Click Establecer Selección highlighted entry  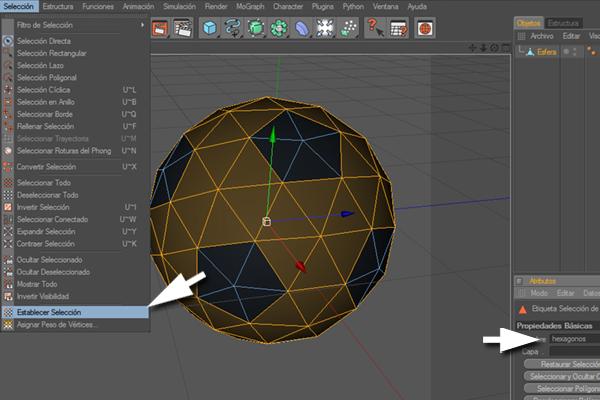click(x=75, y=312)
